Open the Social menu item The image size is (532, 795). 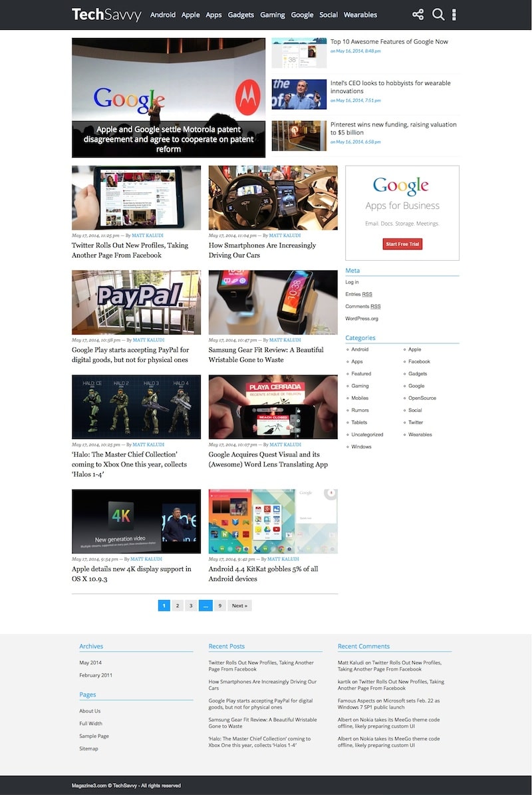pyautogui.click(x=329, y=15)
